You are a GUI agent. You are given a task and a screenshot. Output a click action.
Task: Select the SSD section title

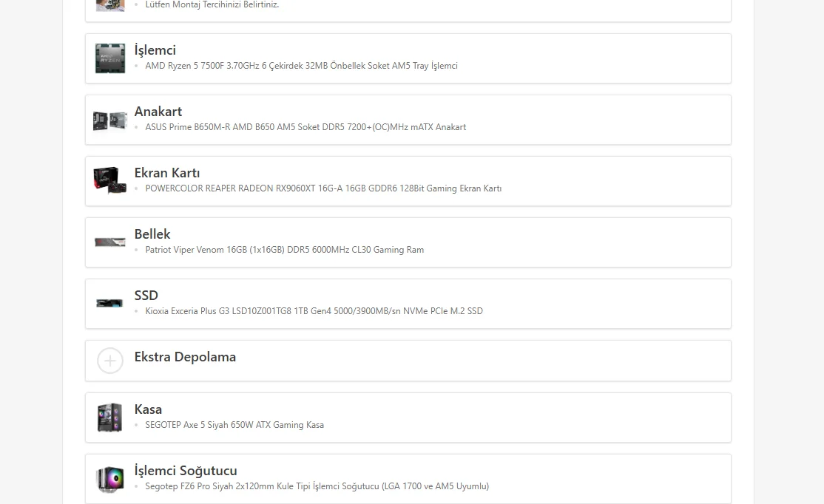click(x=146, y=296)
